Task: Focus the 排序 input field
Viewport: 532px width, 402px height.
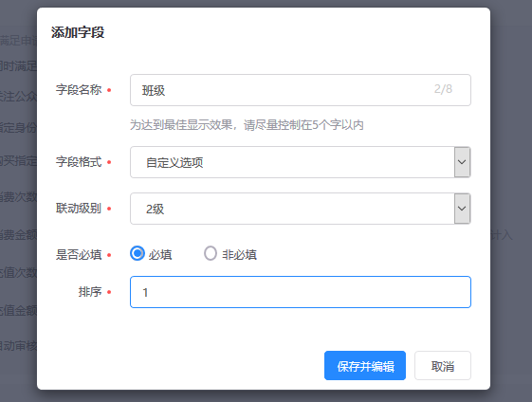Action: coord(301,292)
